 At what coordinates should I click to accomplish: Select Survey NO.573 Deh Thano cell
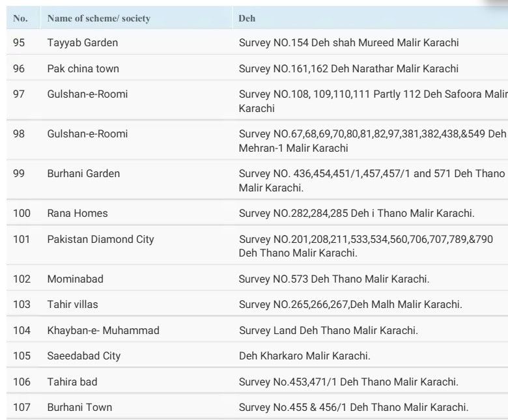point(333,279)
